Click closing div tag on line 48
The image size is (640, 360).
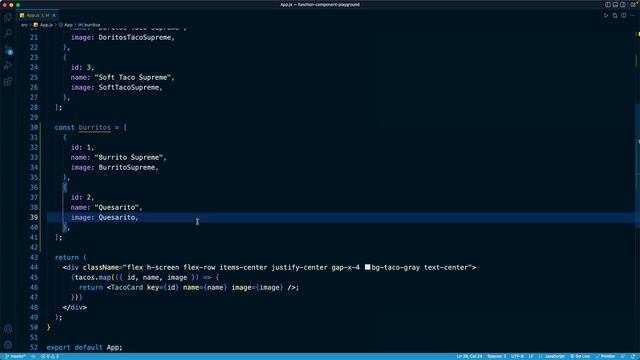pos(75,307)
